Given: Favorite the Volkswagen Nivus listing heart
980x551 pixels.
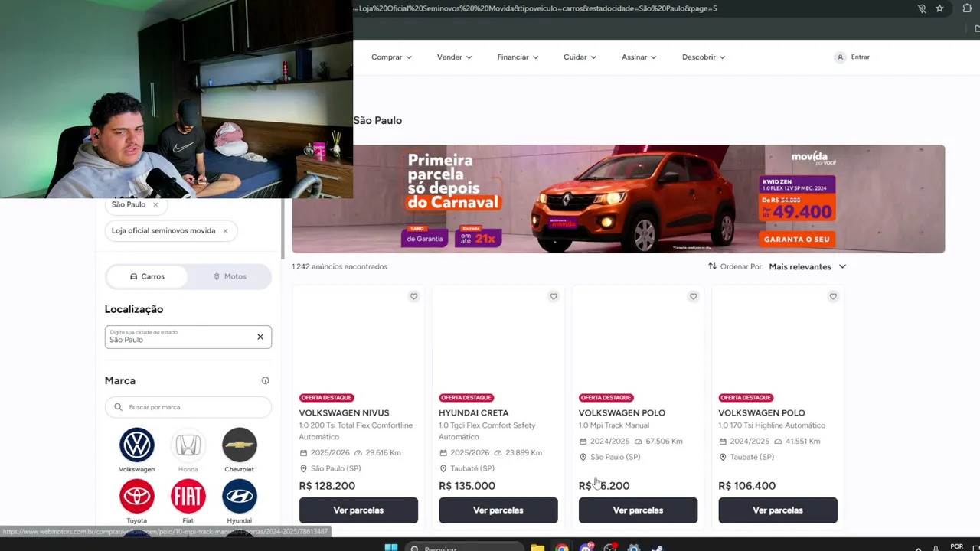Looking at the screenshot, I should click(x=413, y=296).
